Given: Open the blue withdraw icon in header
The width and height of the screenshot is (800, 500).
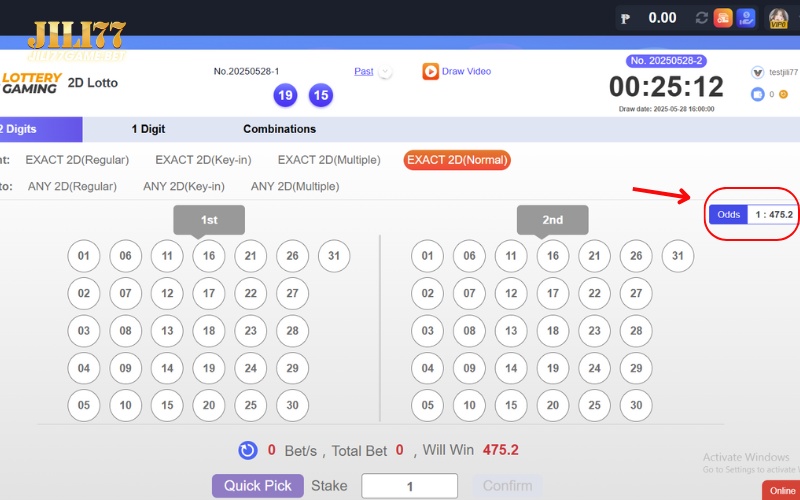Looking at the screenshot, I should [745, 18].
